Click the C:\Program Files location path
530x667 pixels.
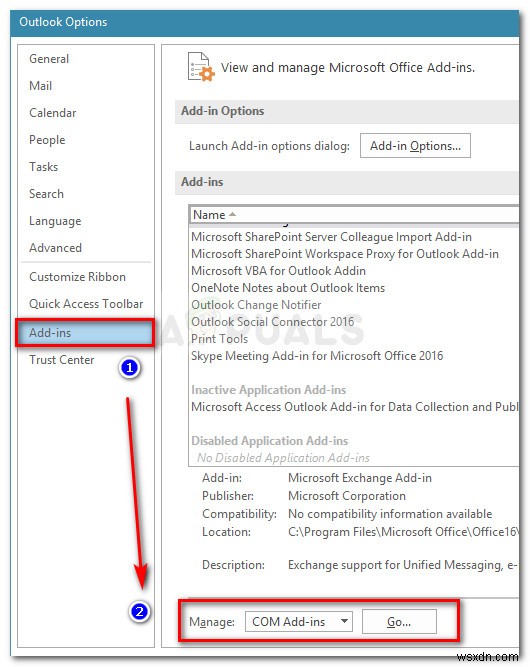(403, 532)
